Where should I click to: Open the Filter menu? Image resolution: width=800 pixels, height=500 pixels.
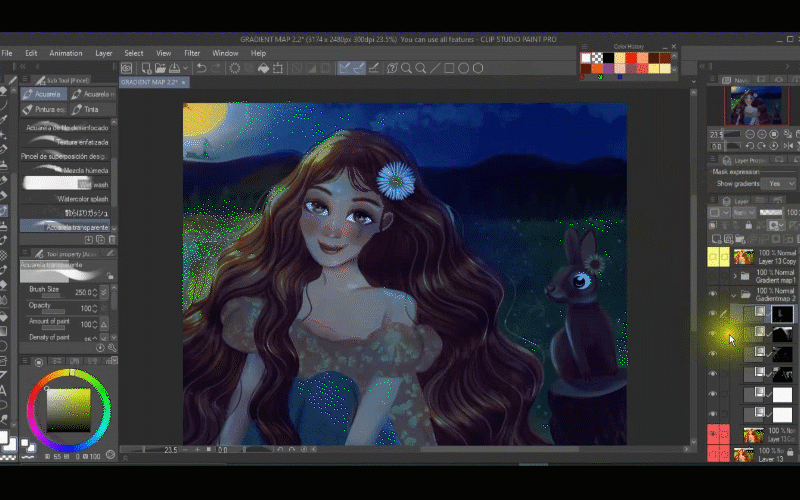[x=192, y=53]
